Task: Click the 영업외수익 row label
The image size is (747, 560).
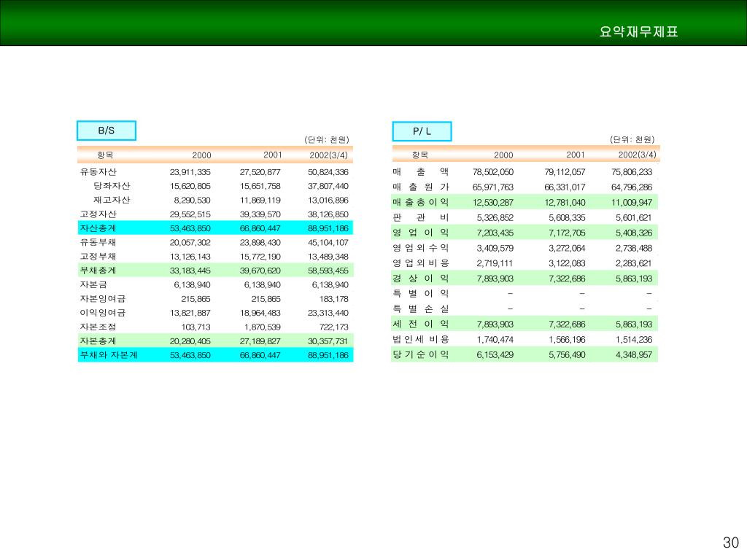Action: [421, 248]
